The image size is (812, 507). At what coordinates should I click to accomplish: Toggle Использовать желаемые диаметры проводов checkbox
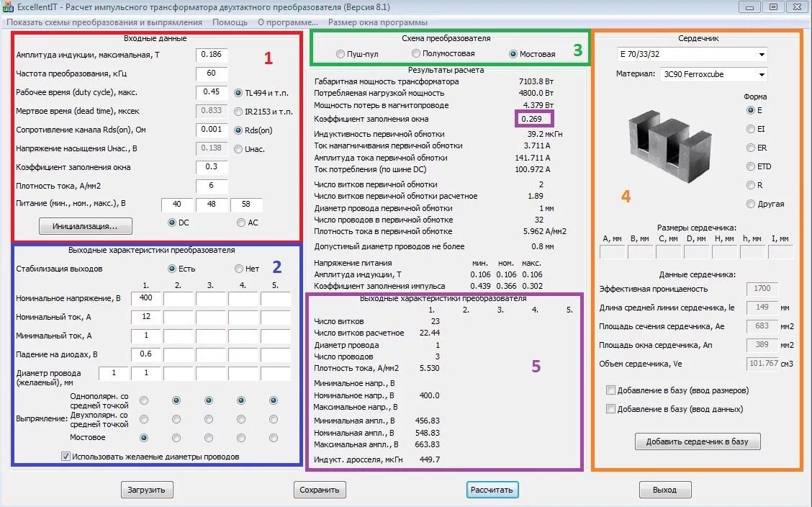[x=66, y=457]
